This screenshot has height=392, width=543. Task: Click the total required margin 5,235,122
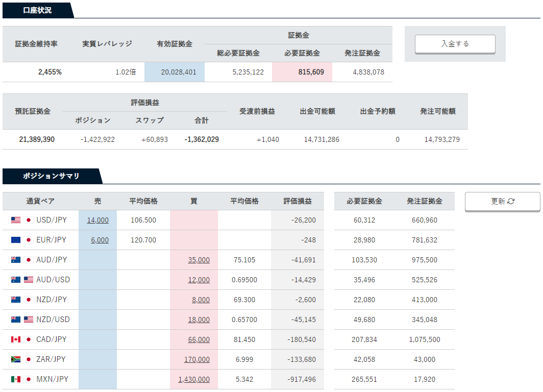click(x=248, y=72)
